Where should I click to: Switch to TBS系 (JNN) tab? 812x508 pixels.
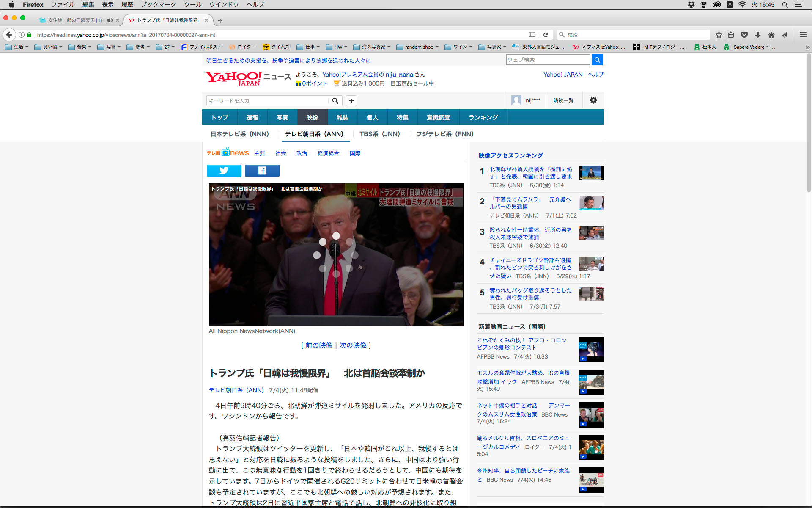click(x=379, y=134)
